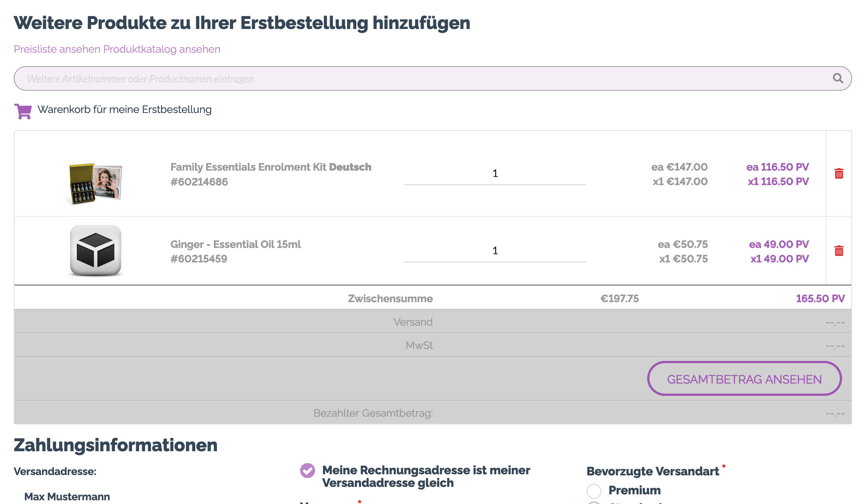Open the Ginger oil placeholder image
The width and height of the screenshot is (867, 504).
(96, 251)
